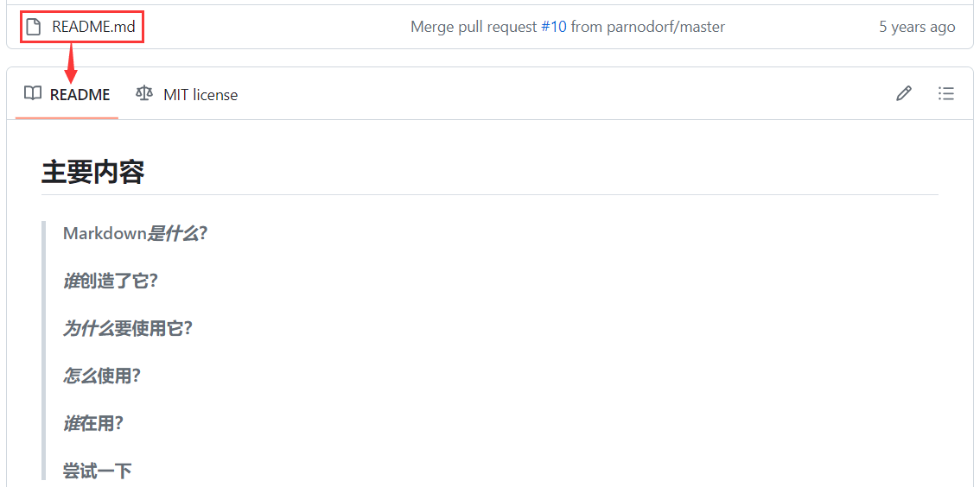Select the README tab label
The image size is (980, 487).
pos(80,95)
